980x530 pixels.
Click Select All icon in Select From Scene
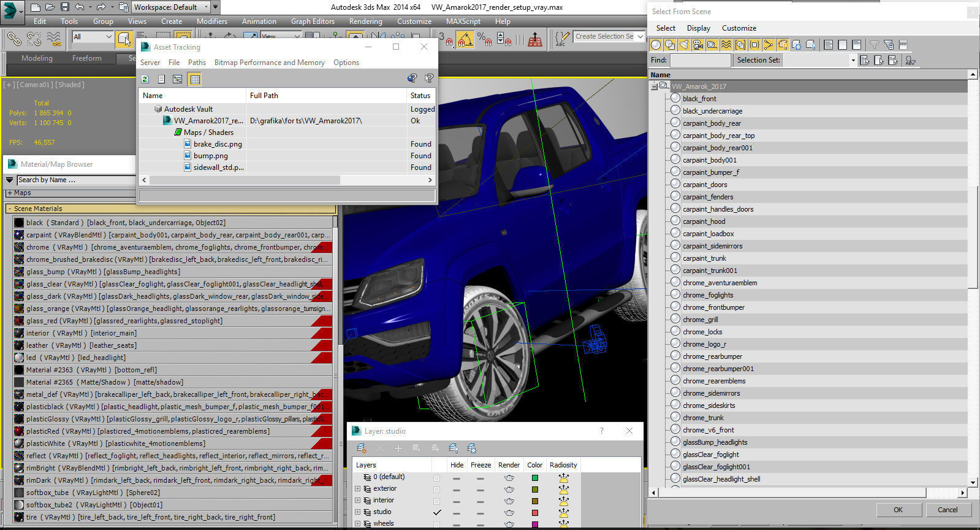point(829,45)
